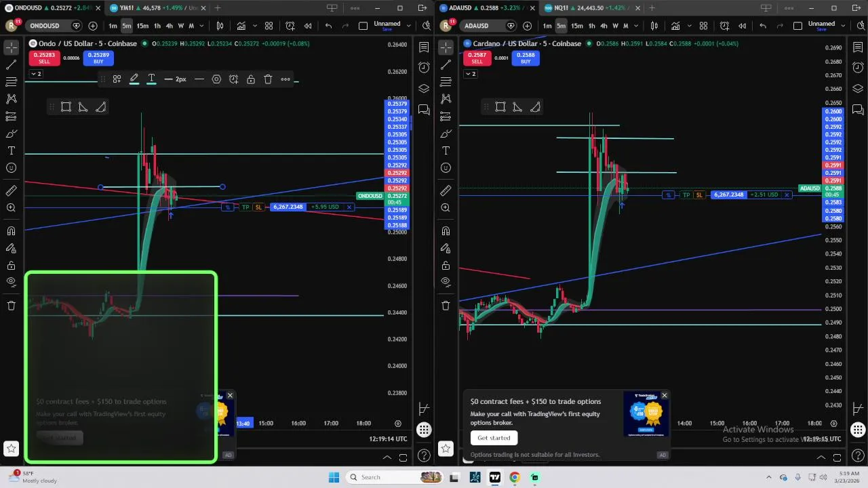This screenshot has width=868, height=488.
Task: Expand timeframe dropdown in ONDOUSD toolbar
Action: [x=201, y=26]
